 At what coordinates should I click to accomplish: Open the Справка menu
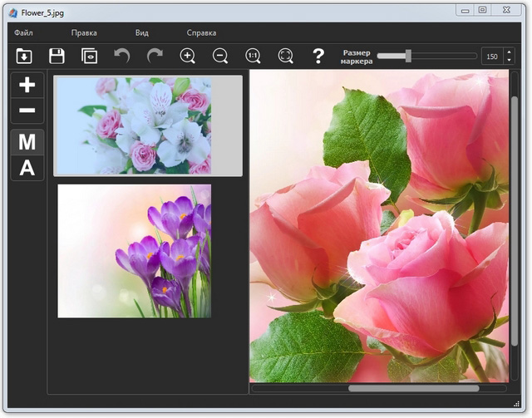[x=201, y=33]
